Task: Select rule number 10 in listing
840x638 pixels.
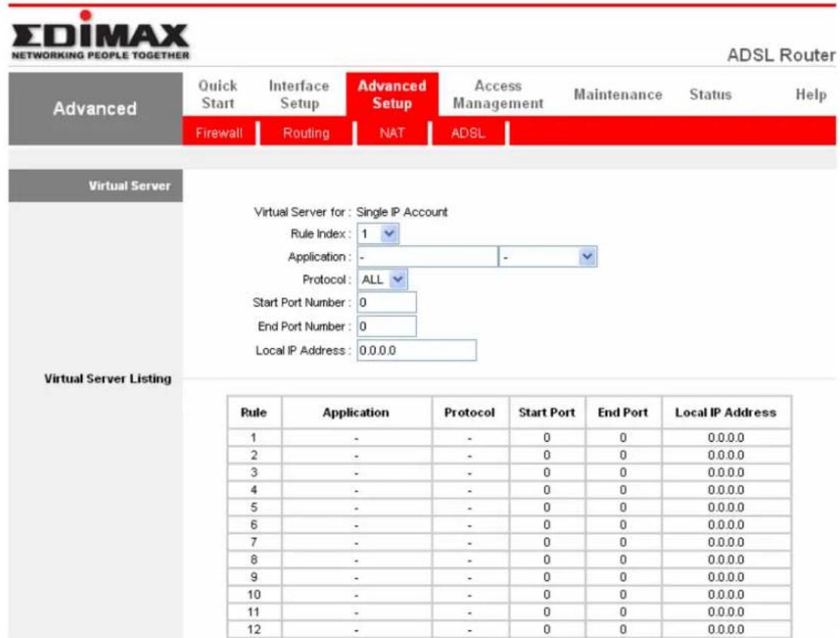Action: point(254,594)
